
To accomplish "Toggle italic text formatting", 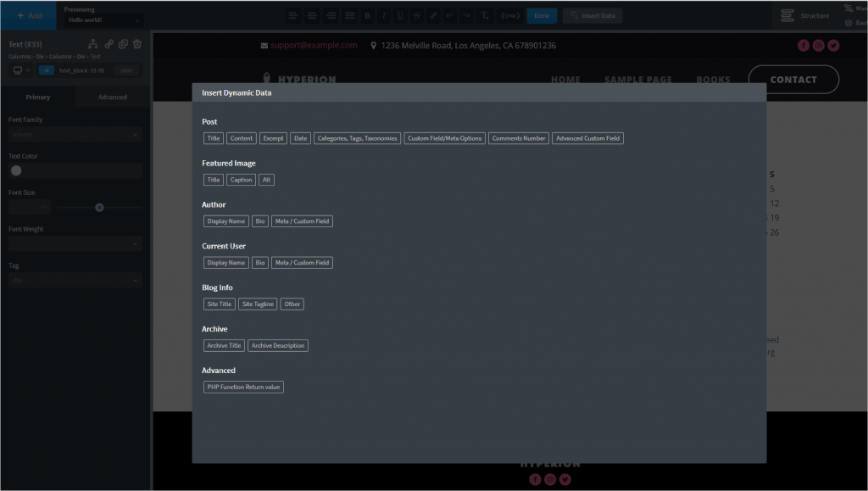I will 383,15.
